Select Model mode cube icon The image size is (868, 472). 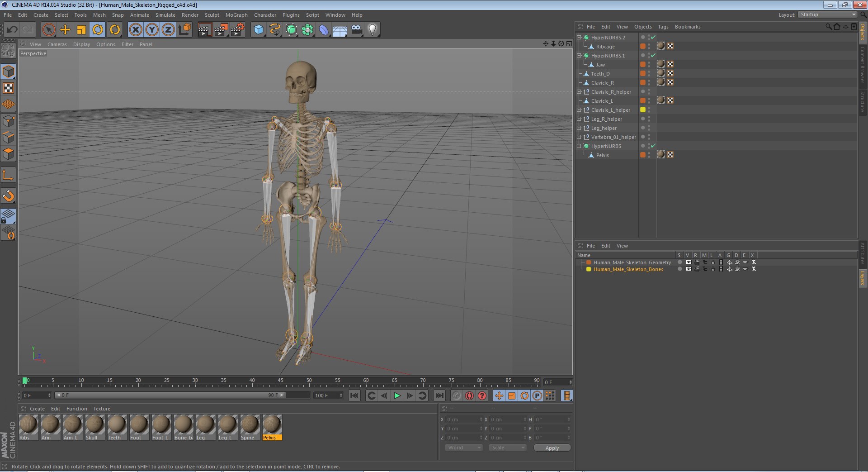click(8, 72)
